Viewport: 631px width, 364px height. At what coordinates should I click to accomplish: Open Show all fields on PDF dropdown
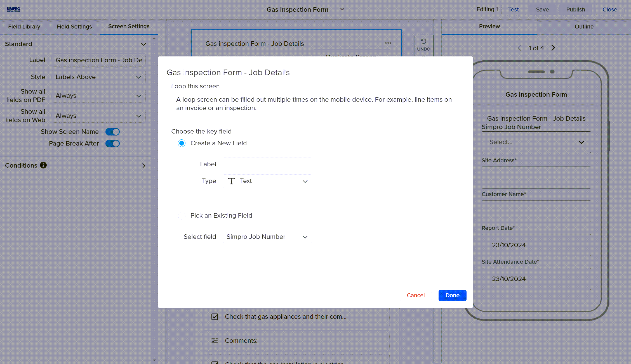click(x=99, y=96)
